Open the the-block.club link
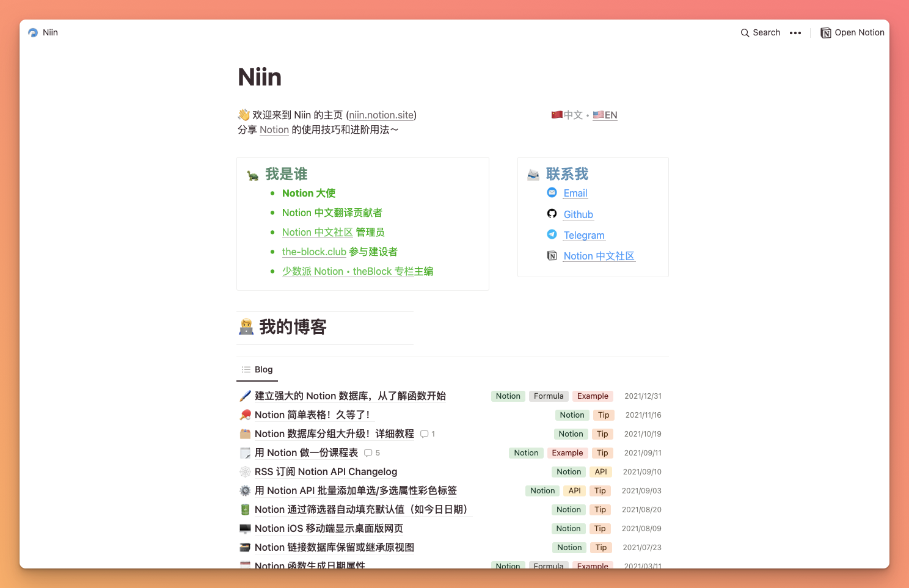909x588 pixels. 314,252
